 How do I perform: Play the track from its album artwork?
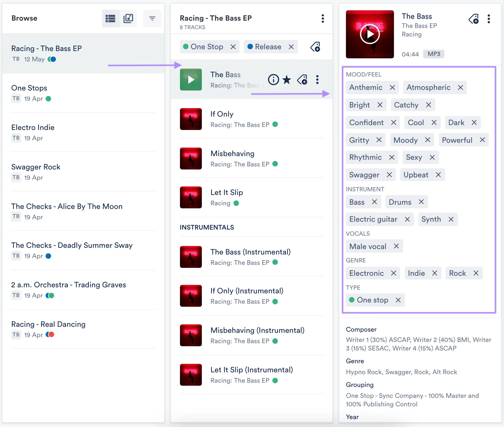click(370, 34)
